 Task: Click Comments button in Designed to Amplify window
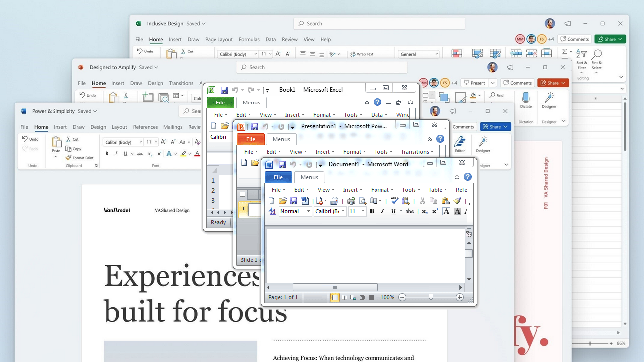point(517,83)
